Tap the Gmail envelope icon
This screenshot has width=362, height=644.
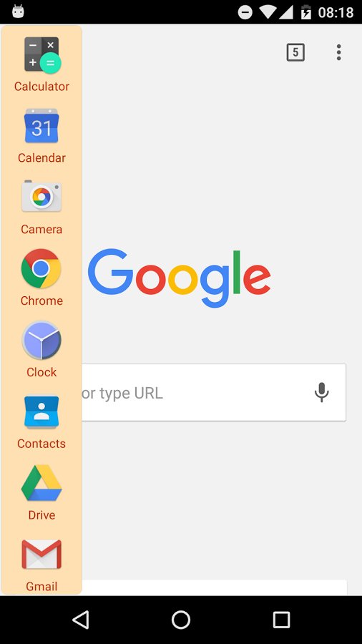(41, 554)
